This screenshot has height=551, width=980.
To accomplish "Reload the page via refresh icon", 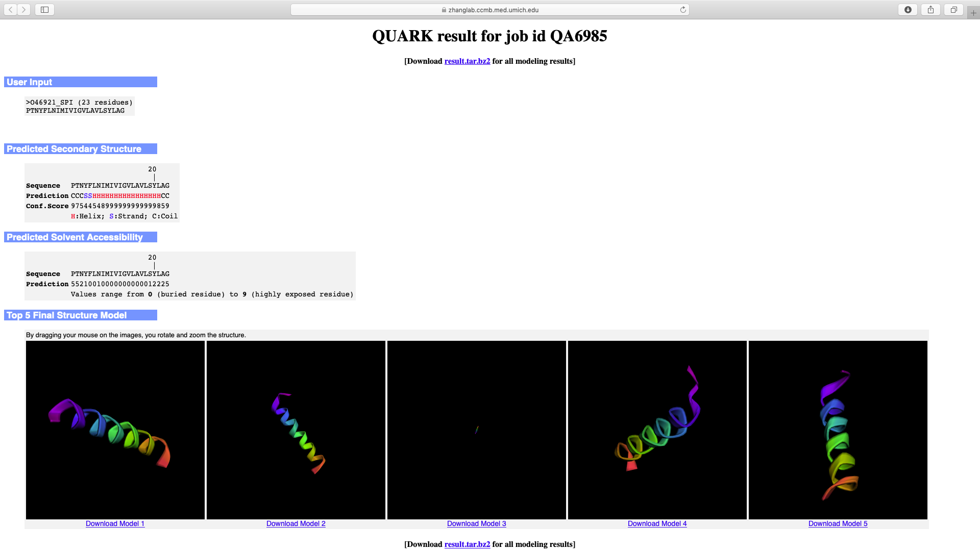I will (x=683, y=10).
